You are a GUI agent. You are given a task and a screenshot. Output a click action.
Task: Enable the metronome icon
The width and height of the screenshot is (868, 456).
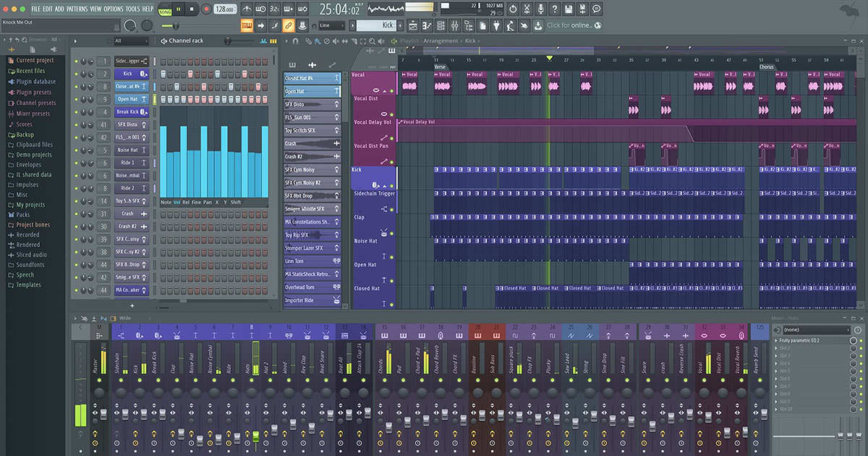(247, 9)
